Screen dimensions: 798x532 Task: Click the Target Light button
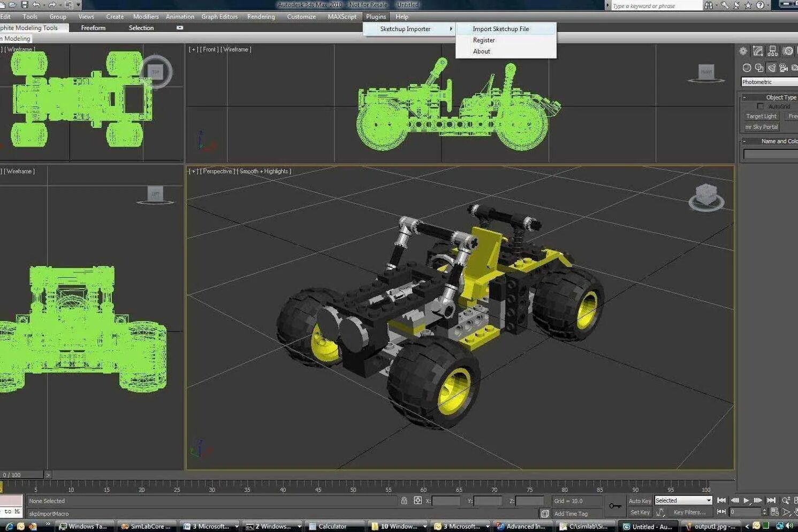[761, 116]
